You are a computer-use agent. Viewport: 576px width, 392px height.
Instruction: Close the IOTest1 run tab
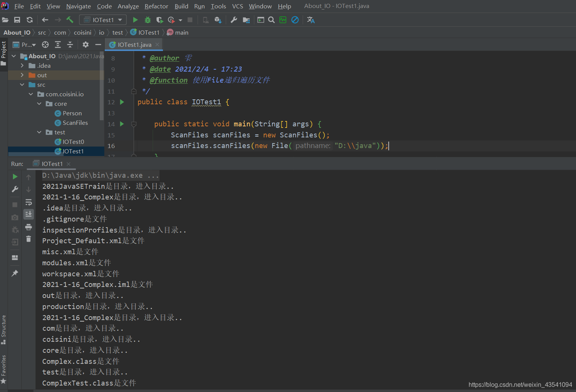pyautogui.click(x=69, y=164)
